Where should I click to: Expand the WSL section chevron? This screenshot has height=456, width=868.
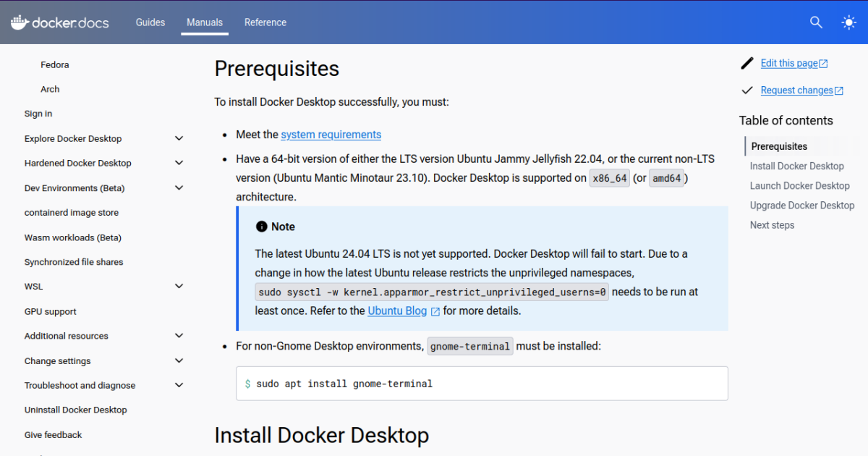(179, 286)
